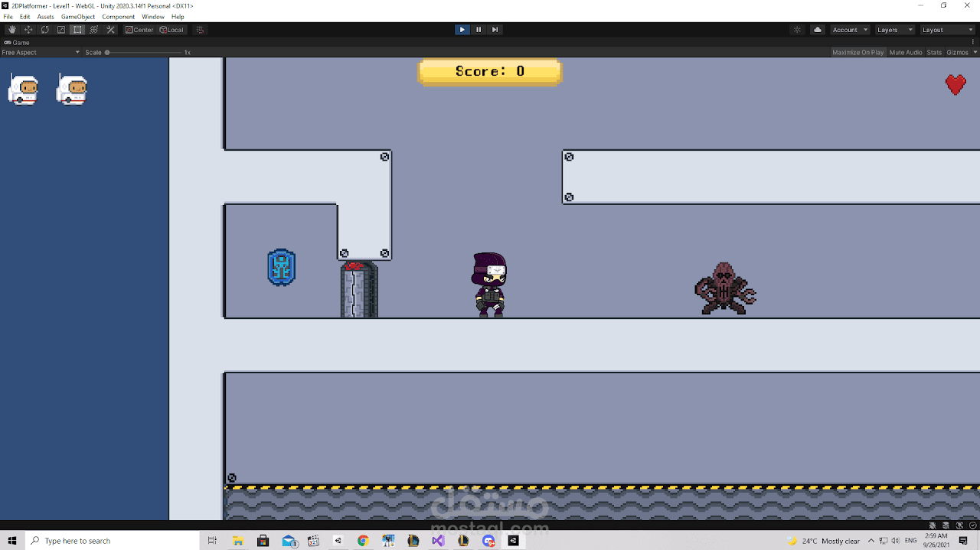Advance one frame with Step button

pos(495,30)
